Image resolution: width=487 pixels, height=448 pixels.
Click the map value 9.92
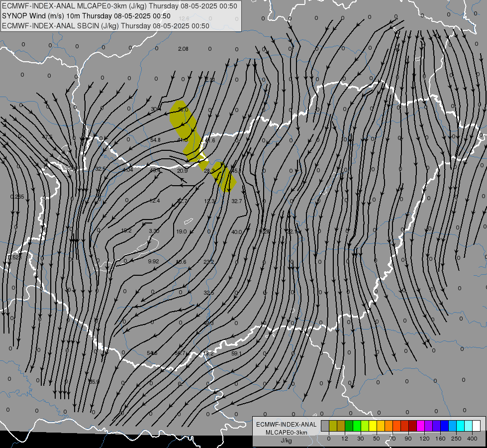(153, 261)
